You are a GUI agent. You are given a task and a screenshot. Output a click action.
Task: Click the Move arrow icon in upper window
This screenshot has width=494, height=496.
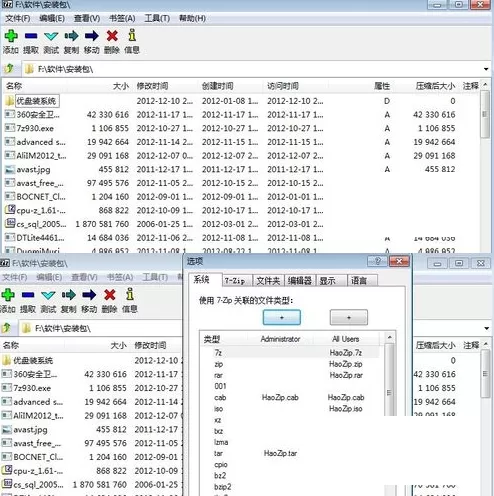[92, 36]
